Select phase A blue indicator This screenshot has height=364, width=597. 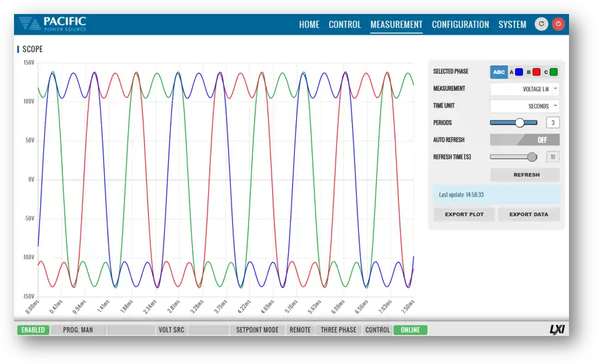coord(519,72)
